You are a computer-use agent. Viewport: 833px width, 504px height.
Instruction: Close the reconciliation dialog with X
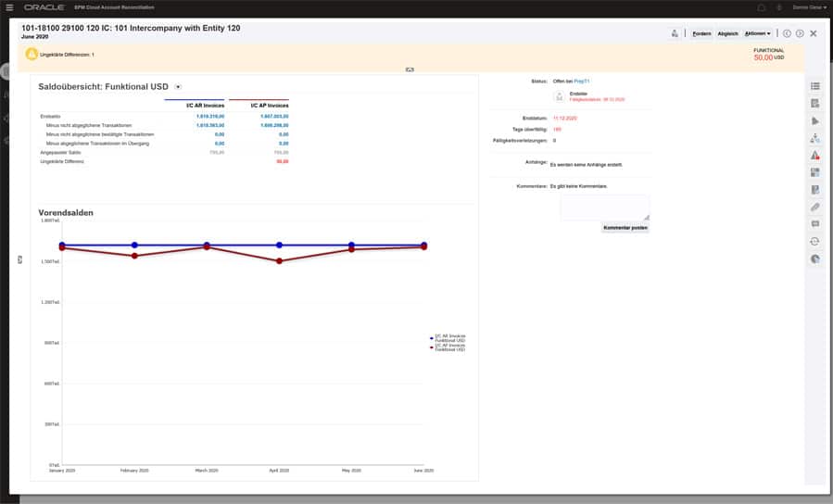pyautogui.click(x=814, y=33)
